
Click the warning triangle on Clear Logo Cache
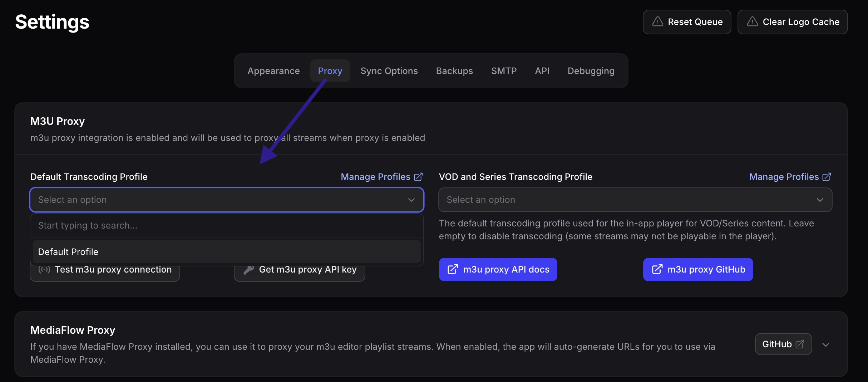coord(752,21)
